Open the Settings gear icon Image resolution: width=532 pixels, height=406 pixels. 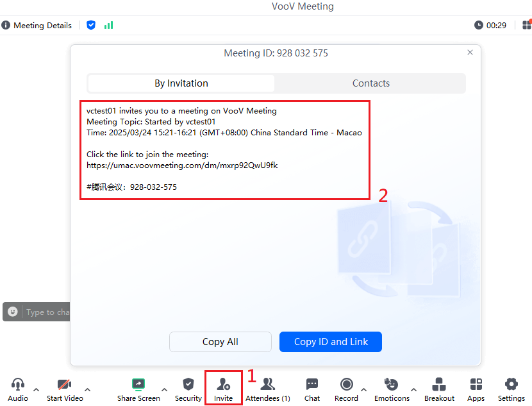[511, 385]
